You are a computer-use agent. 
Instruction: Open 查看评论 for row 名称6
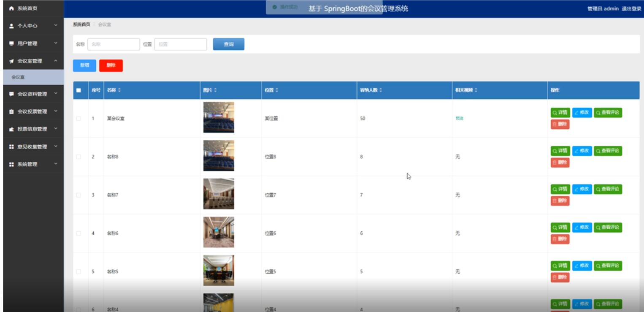(x=608, y=228)
